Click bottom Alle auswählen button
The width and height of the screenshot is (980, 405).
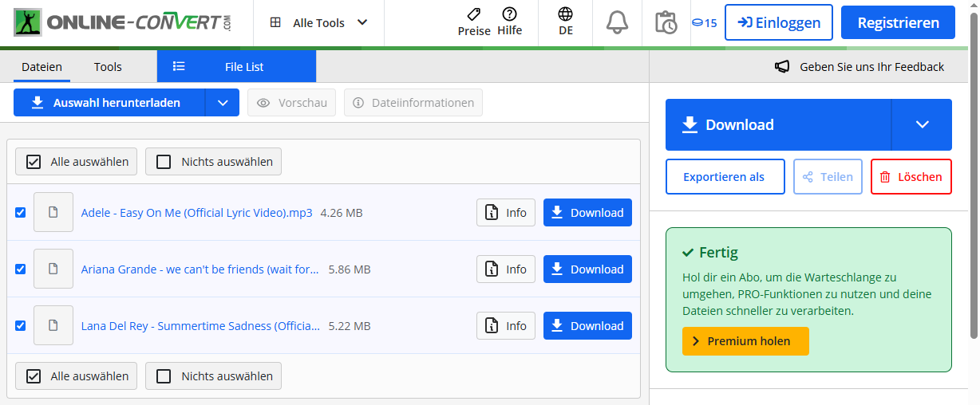tap(77, 376)
